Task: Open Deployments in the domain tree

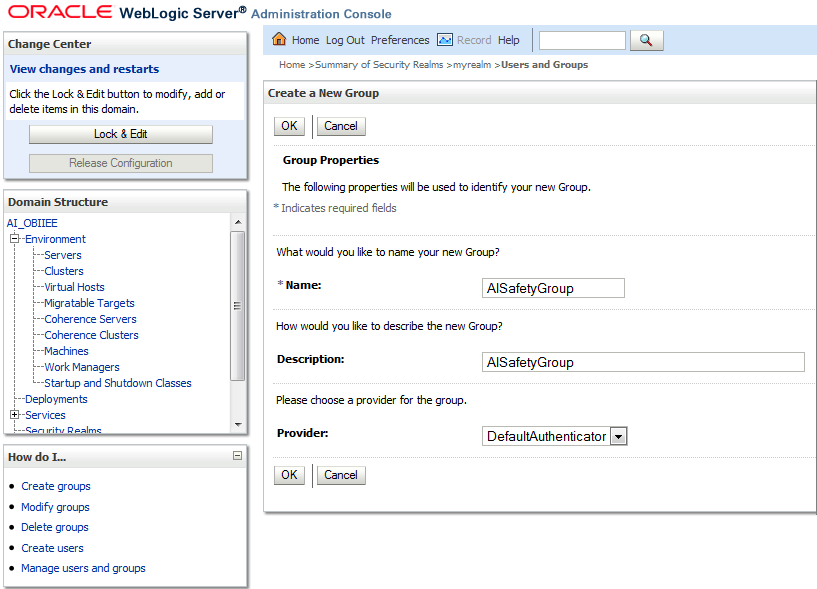Action: click(56, 399)
